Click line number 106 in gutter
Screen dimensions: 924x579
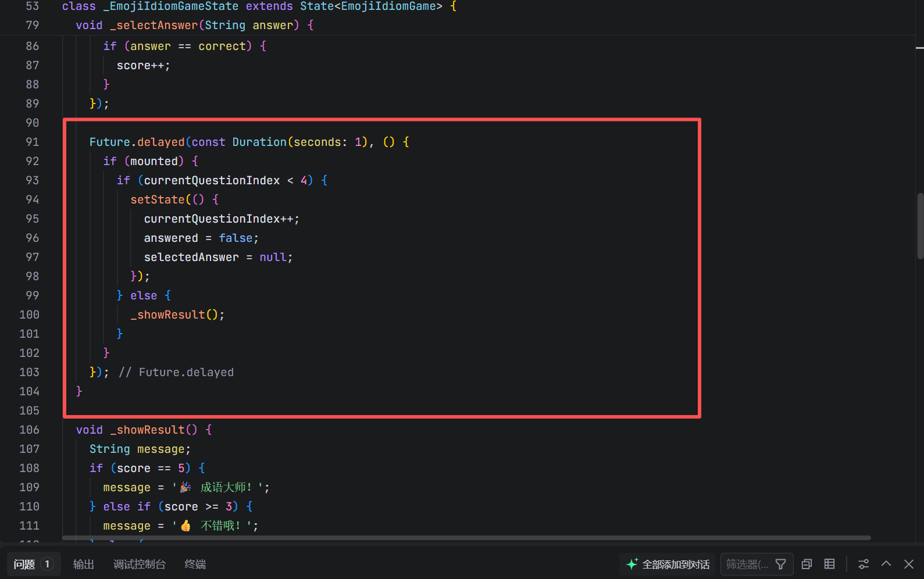coord(29,430)
